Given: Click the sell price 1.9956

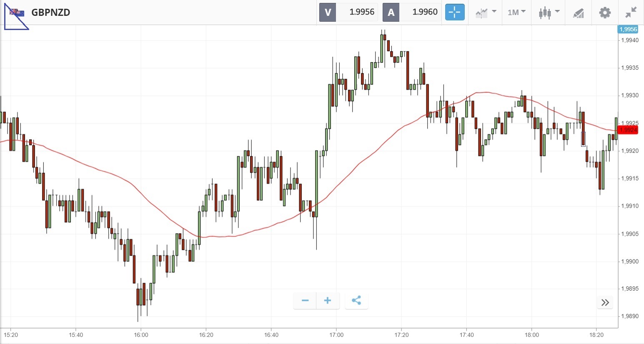Looking at the screenshot, I should tap(361, 12).
